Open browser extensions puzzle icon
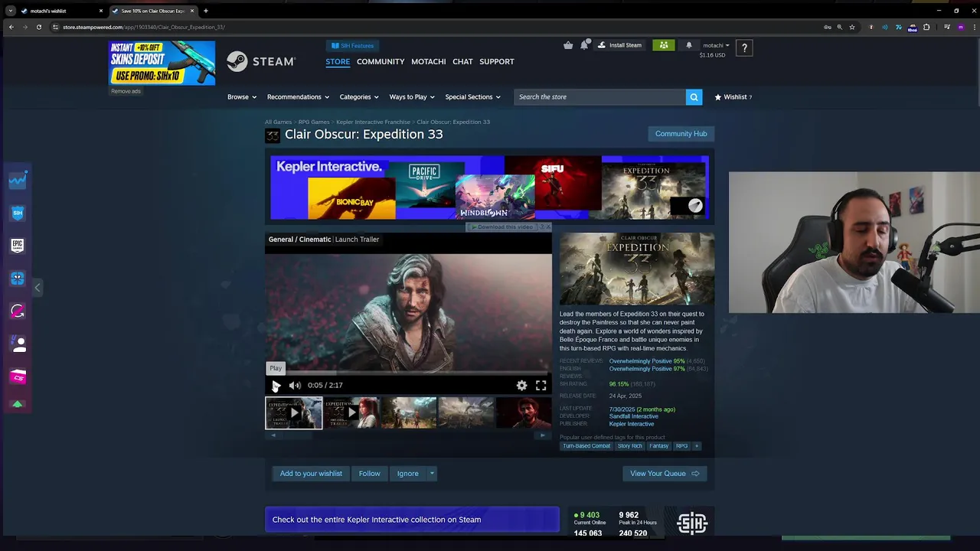This screenshot has width=980, height=551. pos(926,27)
